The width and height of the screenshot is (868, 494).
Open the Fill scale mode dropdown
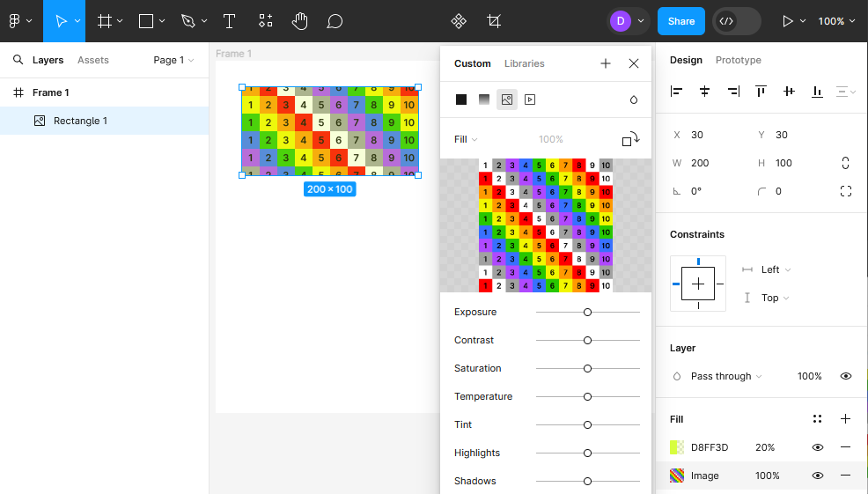point(466,139)
